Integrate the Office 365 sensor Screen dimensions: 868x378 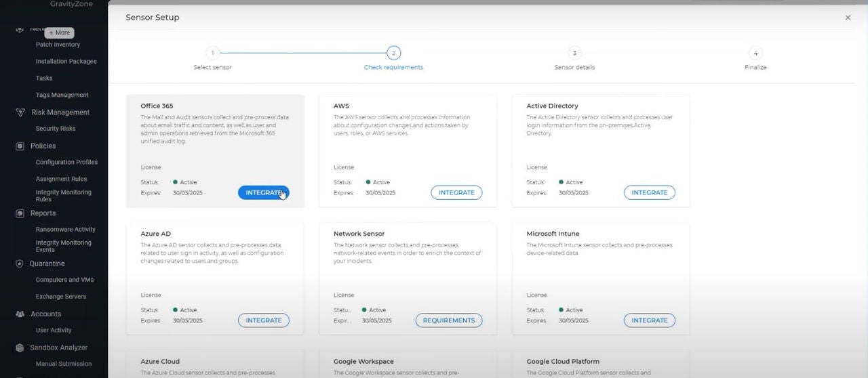coord(264,192)
